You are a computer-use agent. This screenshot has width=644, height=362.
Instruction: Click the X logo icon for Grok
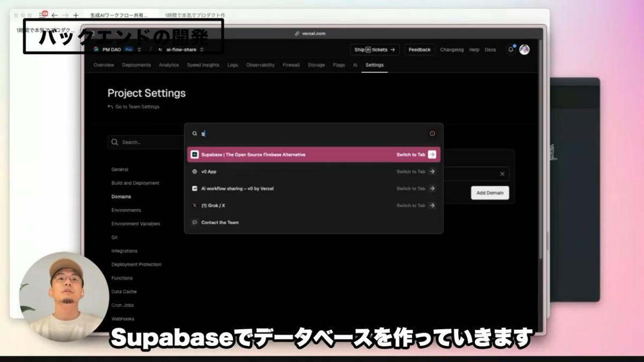(x=195, y=205)
